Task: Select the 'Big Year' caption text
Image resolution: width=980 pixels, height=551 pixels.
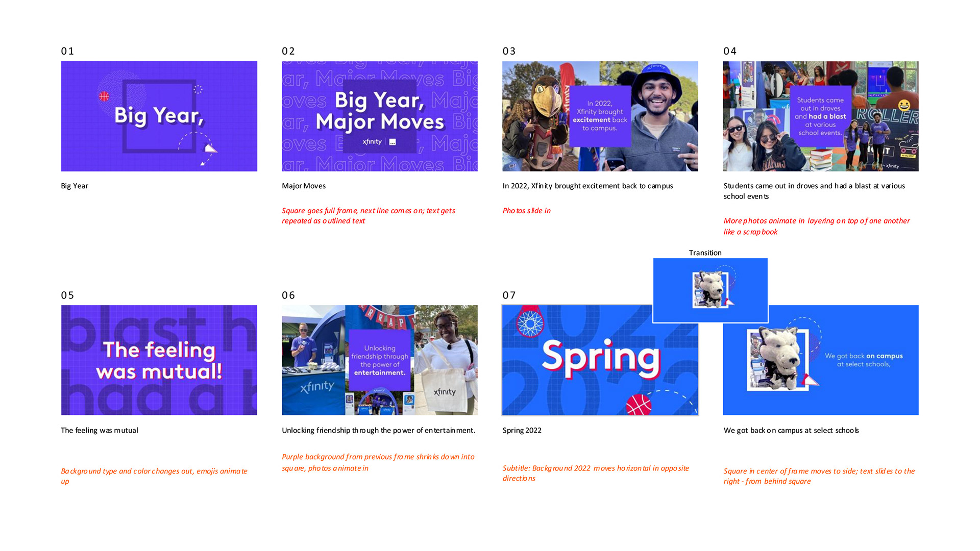Action: coord(75,186)
